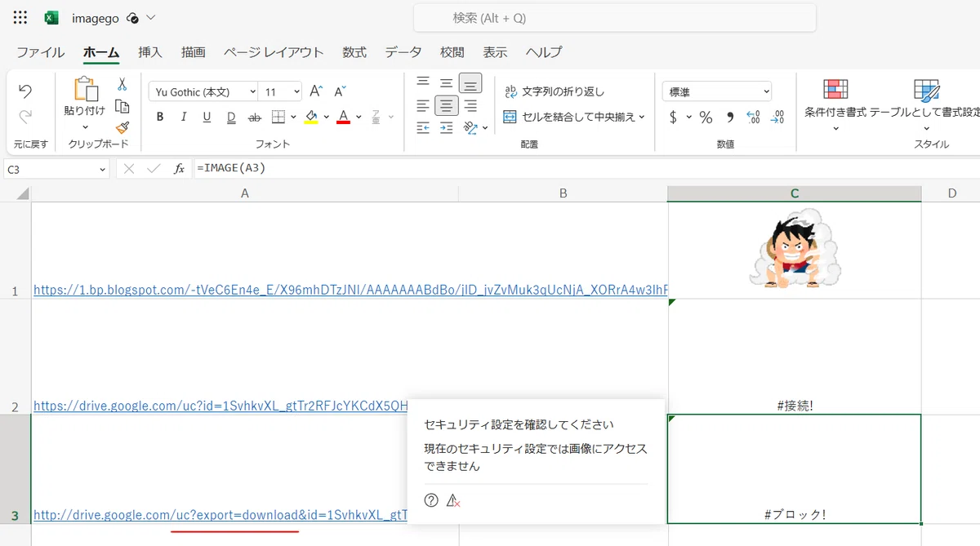Viewport: 980px width, 546px height.
Task: Click 文字列の折り返し wrap text button
Action: click(x=555, y=91)
